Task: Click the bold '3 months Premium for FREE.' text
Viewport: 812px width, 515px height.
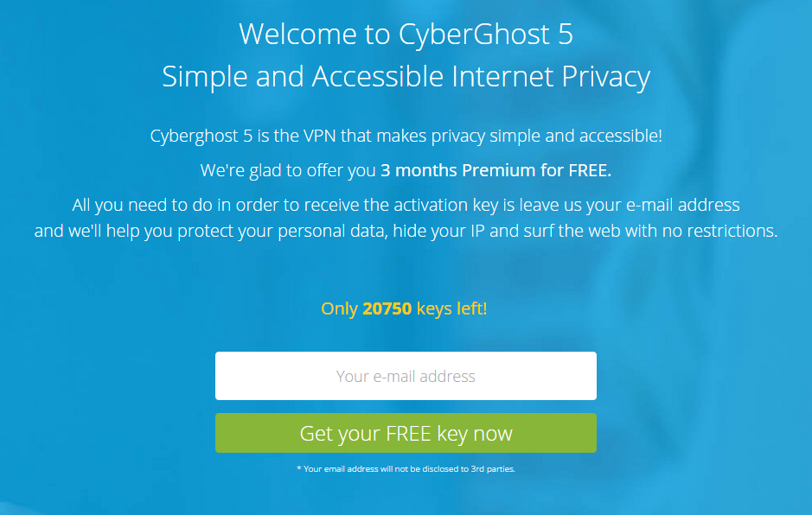Action: 496,170
